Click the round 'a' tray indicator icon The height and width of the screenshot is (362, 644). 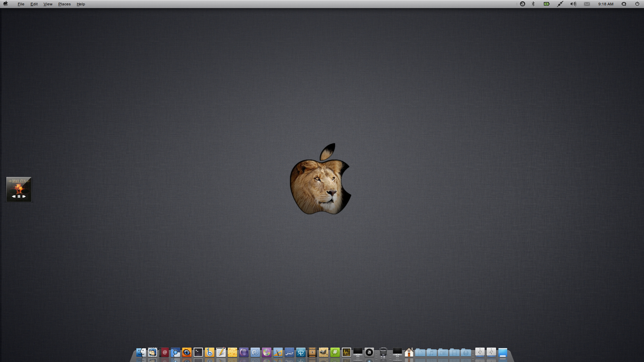point(523,4)
